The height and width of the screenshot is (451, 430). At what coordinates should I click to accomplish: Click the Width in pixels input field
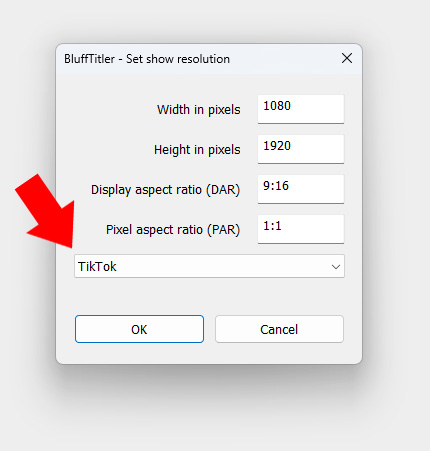coord(301,109)
